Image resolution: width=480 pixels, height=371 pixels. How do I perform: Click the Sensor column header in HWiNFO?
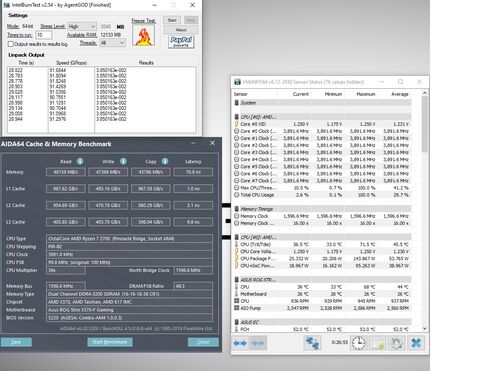point(241,94)
